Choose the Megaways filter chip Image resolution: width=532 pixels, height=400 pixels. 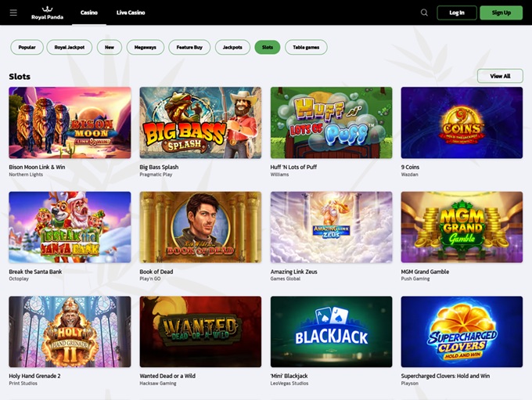(146, 47)
